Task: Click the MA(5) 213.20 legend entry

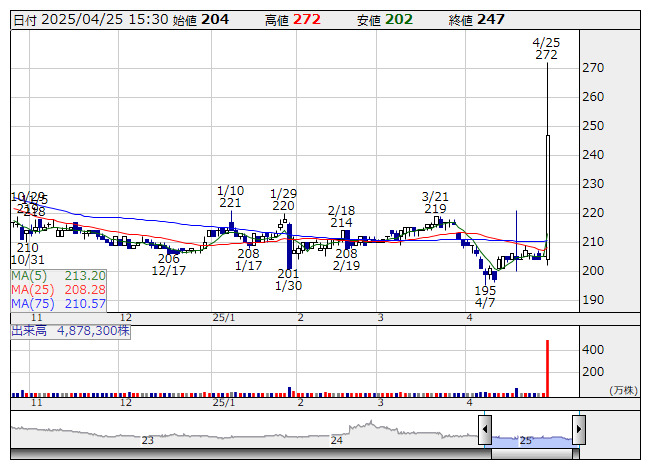Action: coord(58,276)
